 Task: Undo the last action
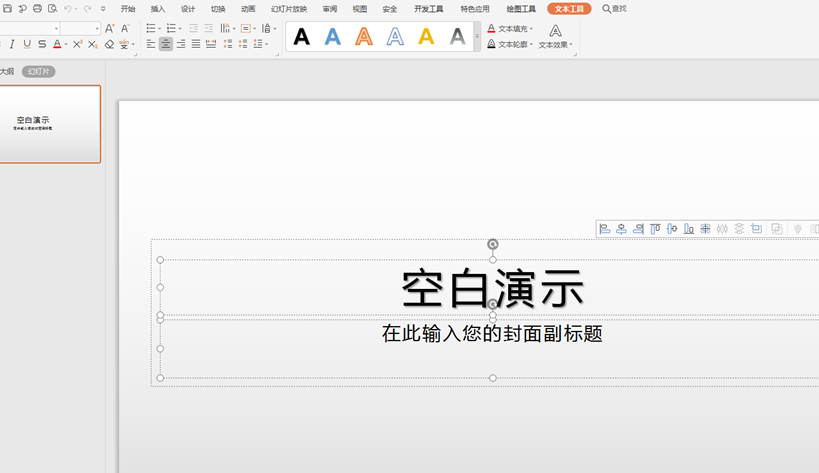[67, 8]
